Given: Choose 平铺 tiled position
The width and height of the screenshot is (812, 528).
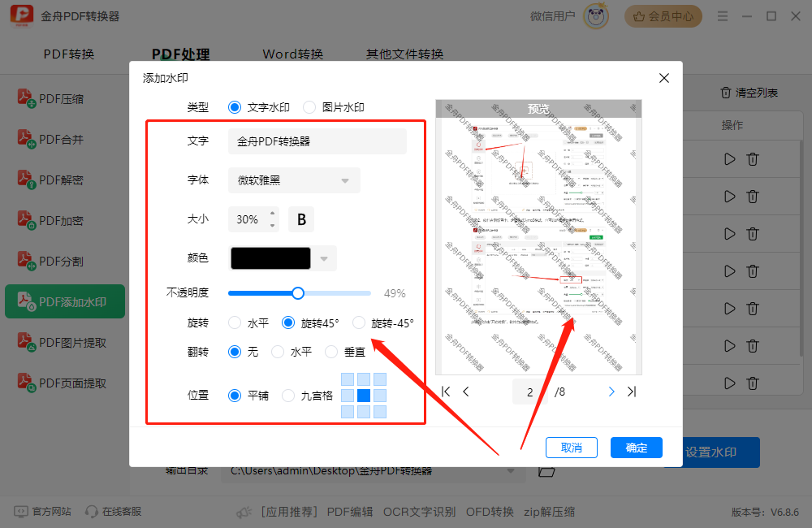Looking at the screenshot, I should coord(248,396).
